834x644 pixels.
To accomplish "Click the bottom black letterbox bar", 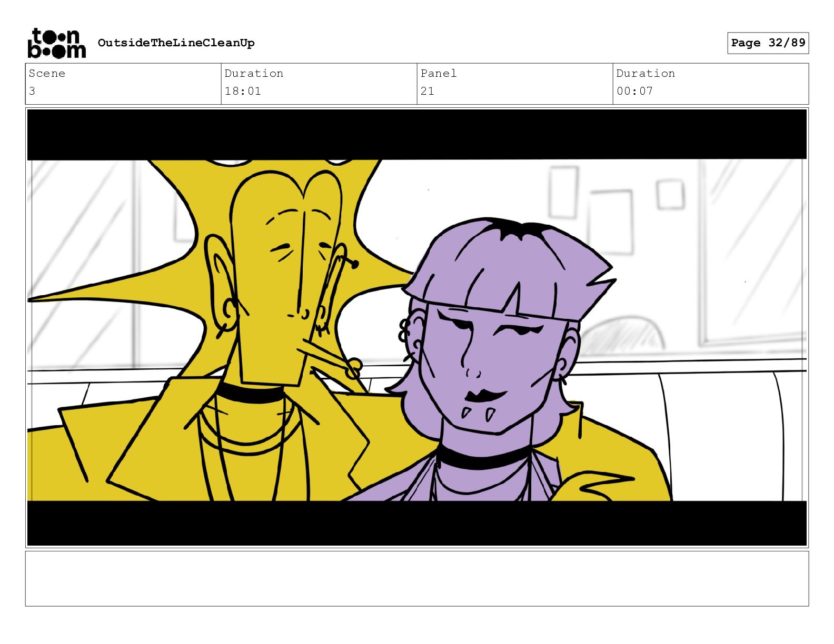I will (x=416, y=523).
